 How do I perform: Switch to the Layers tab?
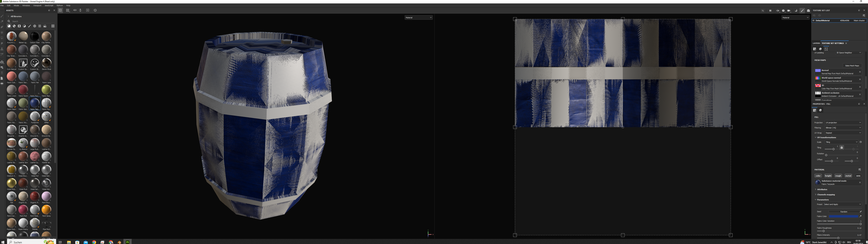pos(816,43)
